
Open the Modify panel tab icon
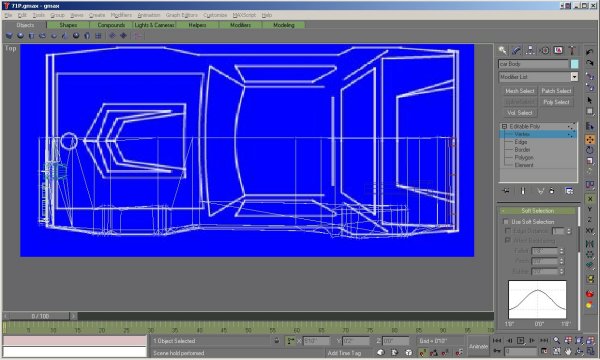516,50
